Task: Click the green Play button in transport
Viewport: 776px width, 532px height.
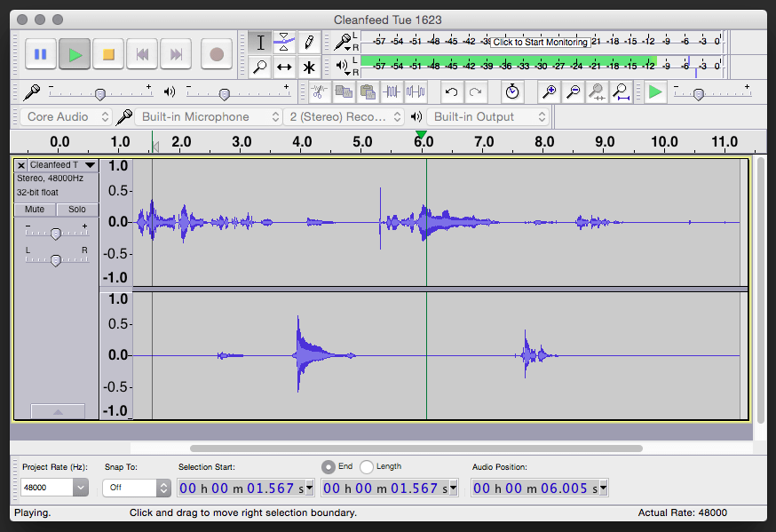Action: (75, 54)
